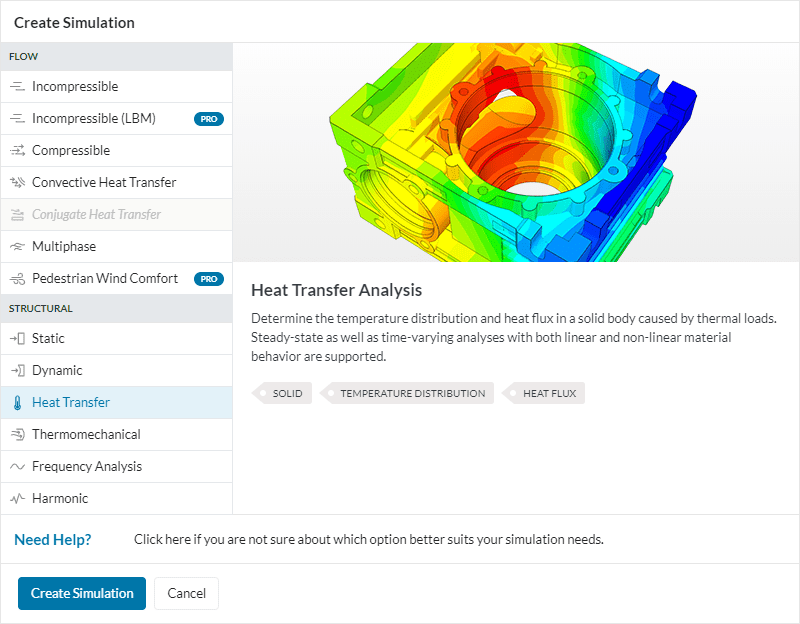Click the Harmonic pulse icon
The height and width of the screenshot is (624, 800).
coord(17,499)
